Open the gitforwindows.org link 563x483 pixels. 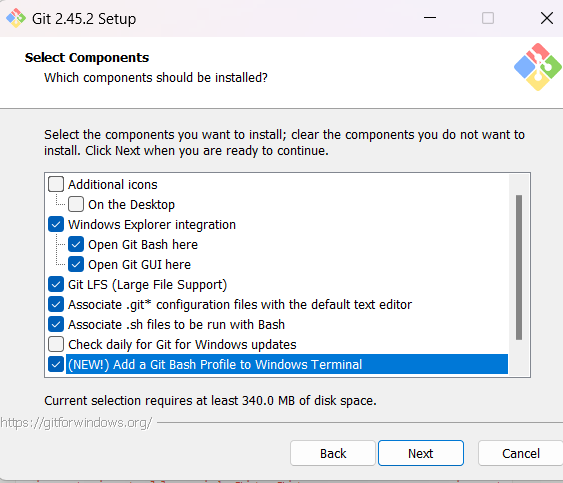pos(76,423)
